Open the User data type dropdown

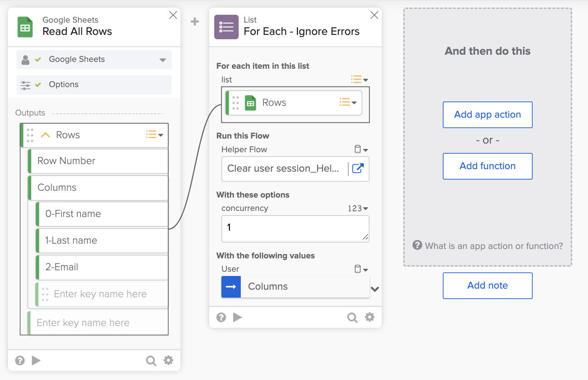(361, 269)
